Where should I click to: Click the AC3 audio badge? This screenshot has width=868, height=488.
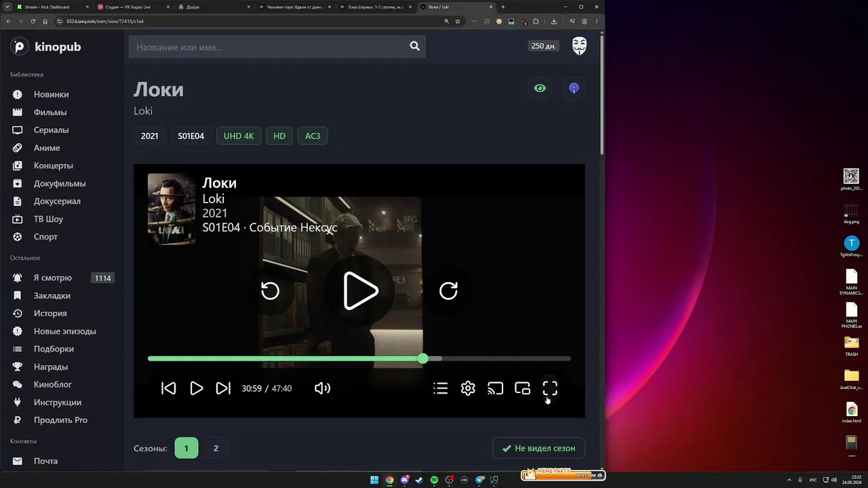(313, 136)
